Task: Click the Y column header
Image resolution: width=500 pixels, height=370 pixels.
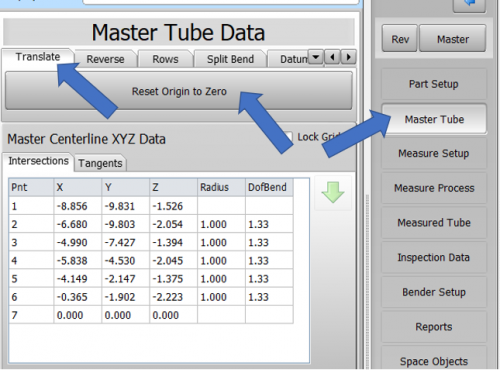Action: [x=126, y=187]
